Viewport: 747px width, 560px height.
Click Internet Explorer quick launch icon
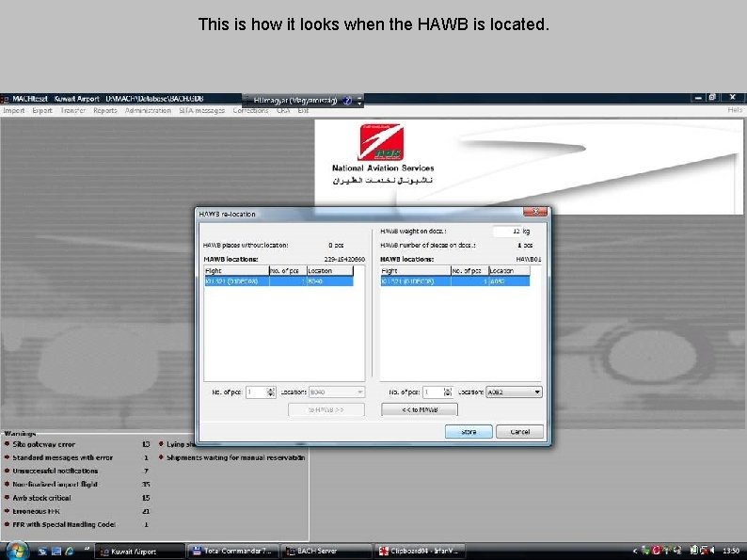pyautogui.click(x=70, y=551)
